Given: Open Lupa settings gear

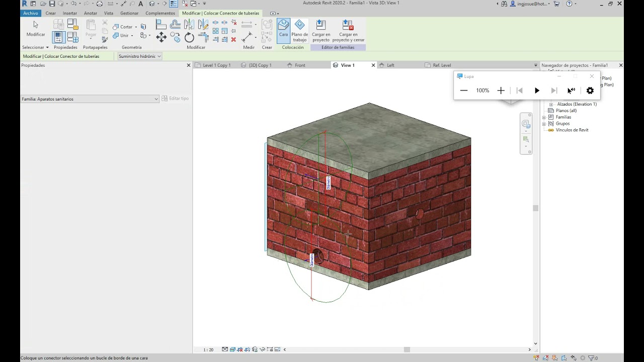Looking at the screenshot, I should [590, 90].
